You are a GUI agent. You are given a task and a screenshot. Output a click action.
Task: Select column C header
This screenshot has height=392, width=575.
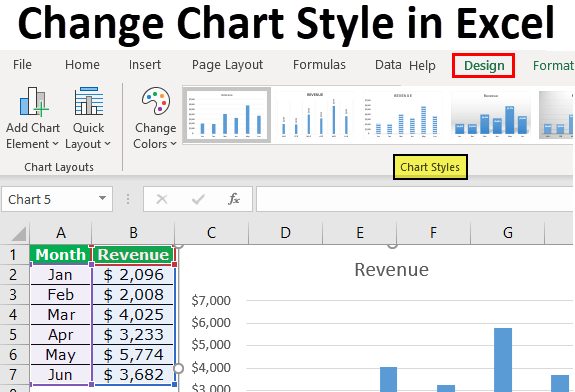[x=212, y=232]
